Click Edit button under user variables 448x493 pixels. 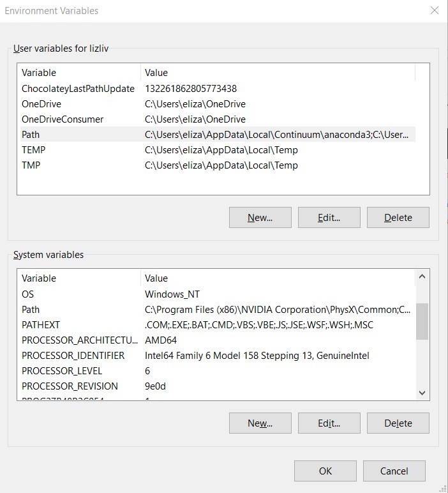[x=329, y=218]
